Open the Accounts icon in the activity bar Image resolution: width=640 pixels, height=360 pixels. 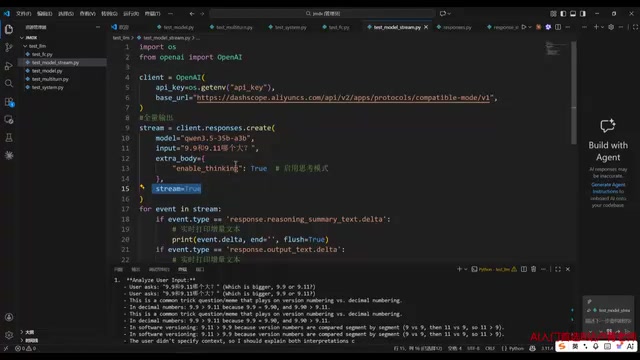click(x=9, y=317)
